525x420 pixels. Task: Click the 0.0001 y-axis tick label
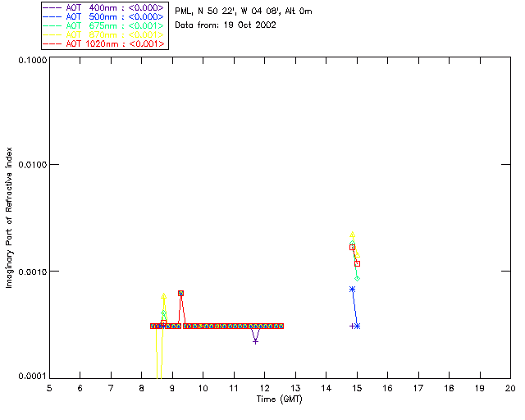33,377
